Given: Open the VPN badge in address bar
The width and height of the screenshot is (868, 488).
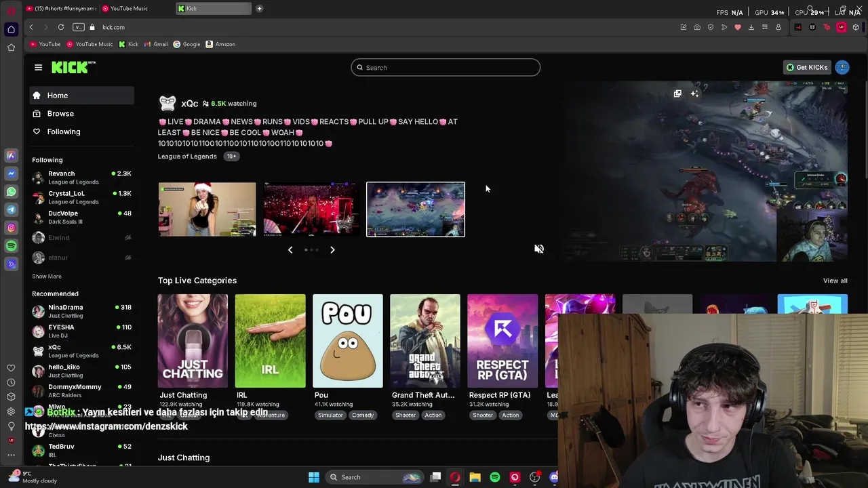Looking at the screenshot, I should [79, 27].
